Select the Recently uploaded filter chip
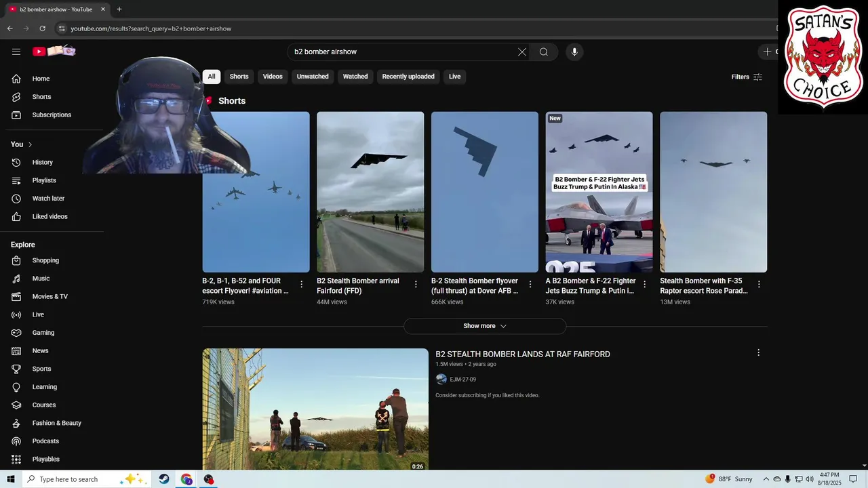Viewport: 868px width, 488px height. click(408, 77)
